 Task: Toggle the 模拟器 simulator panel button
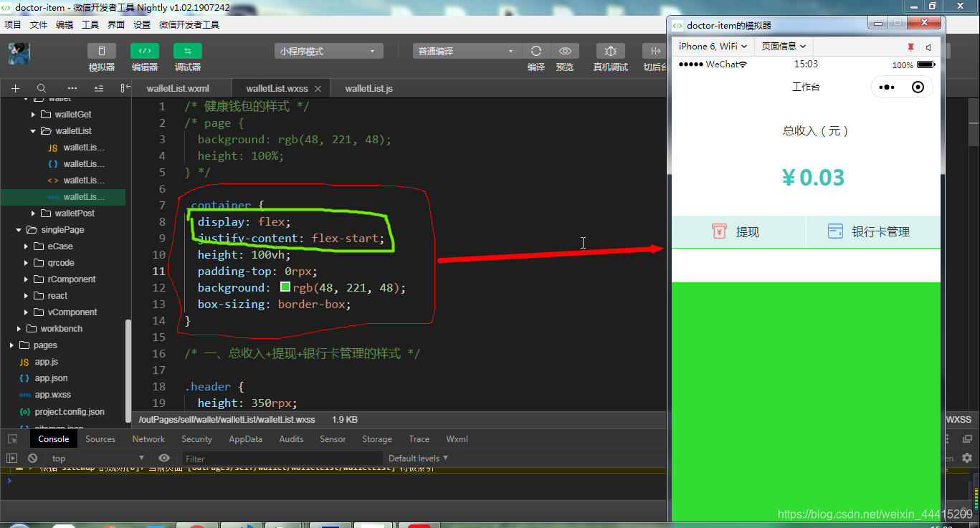pyautogui.click(x=102, y=51)
